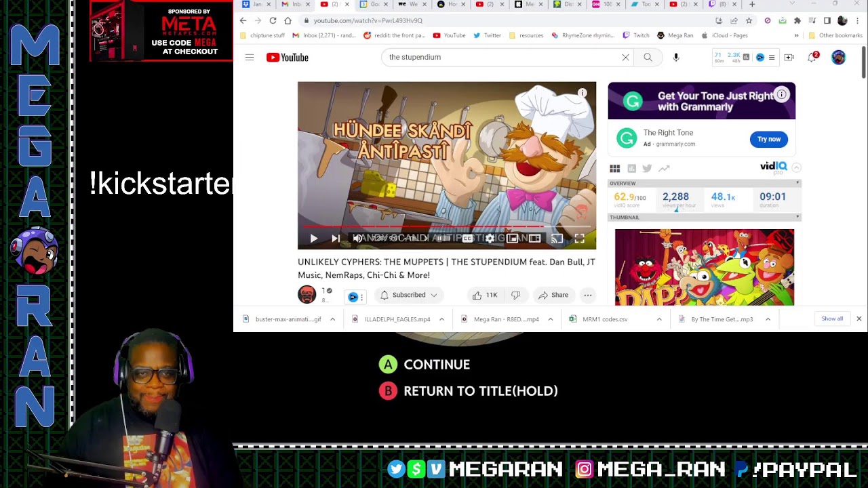Select the vidIQ bar chart stats icon
Screen dimensions: 868x488
[x=631, y=169]
